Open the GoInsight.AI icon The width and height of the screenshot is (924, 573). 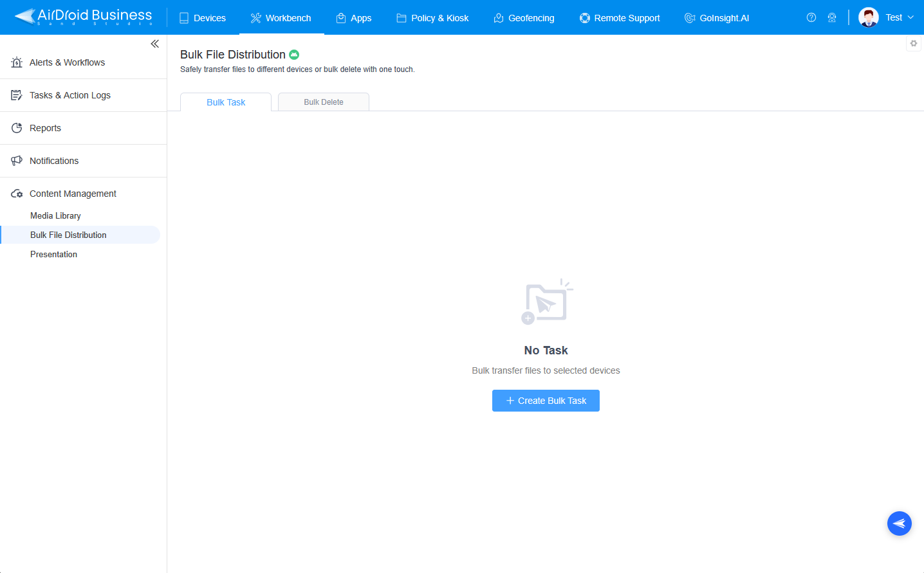(x=689, y=17)
